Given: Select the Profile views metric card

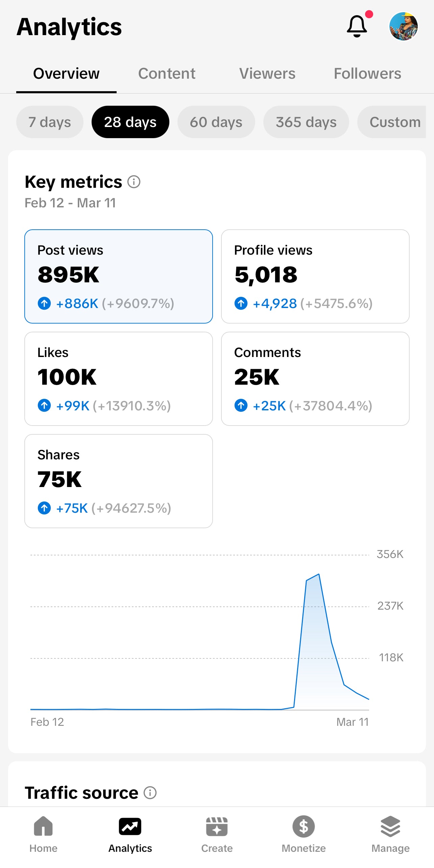Looking at the screenshot, I should (315, 276).
